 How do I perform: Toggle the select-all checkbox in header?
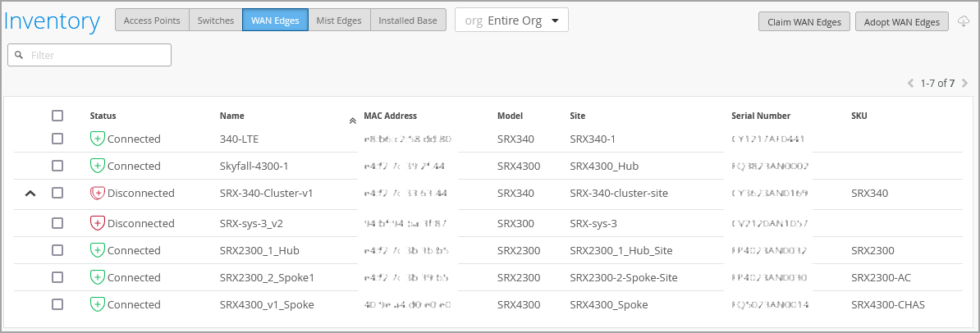(x=57, y=116)
